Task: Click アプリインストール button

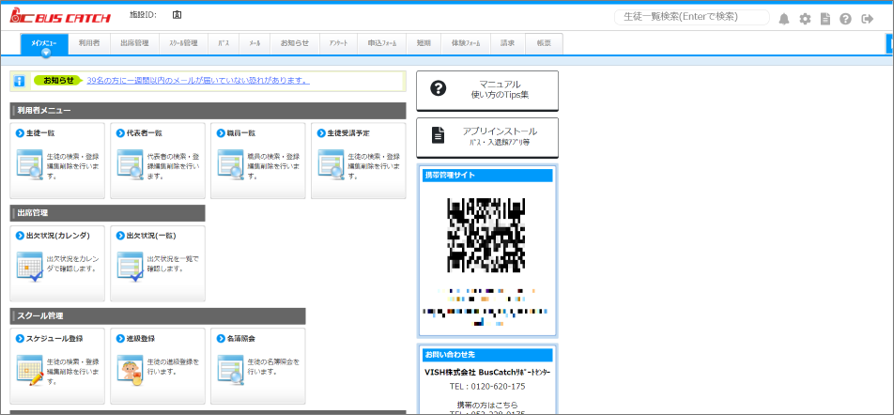Action: (487, 137)
